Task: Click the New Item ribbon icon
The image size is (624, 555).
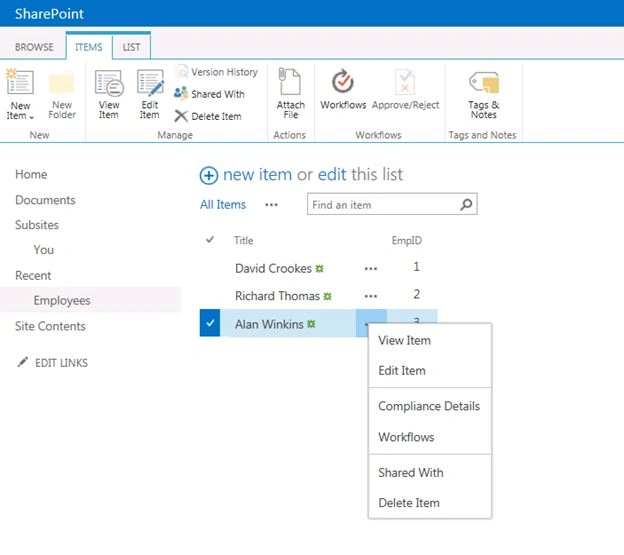Action: tap(20, 82)
